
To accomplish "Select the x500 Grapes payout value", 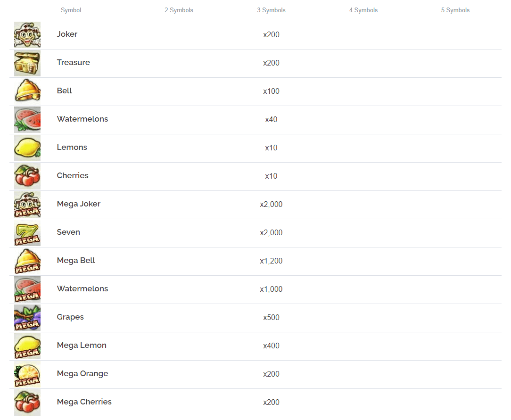I will pos(271,318).
